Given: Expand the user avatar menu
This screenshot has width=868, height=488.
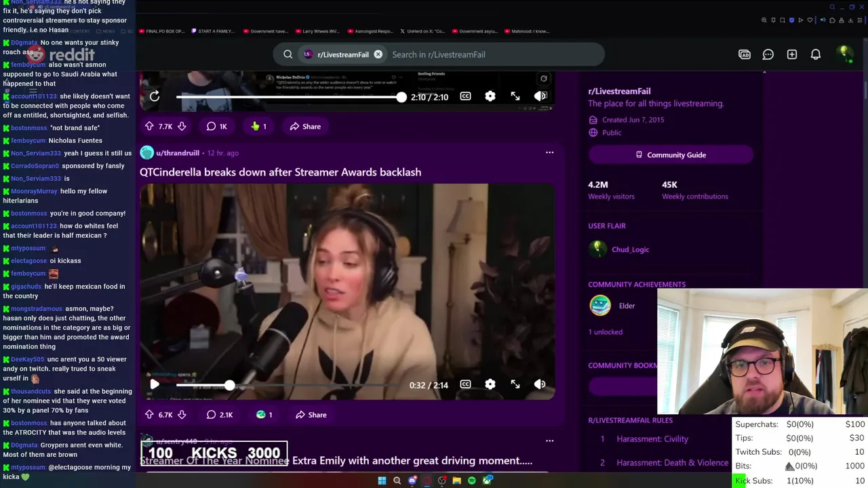Looking at the screenshot, I should [x=844, y=54].
